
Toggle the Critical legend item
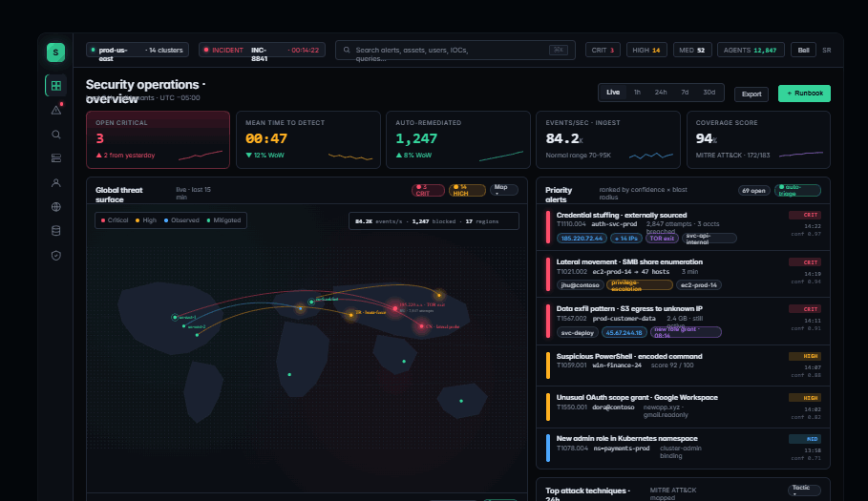115,220
